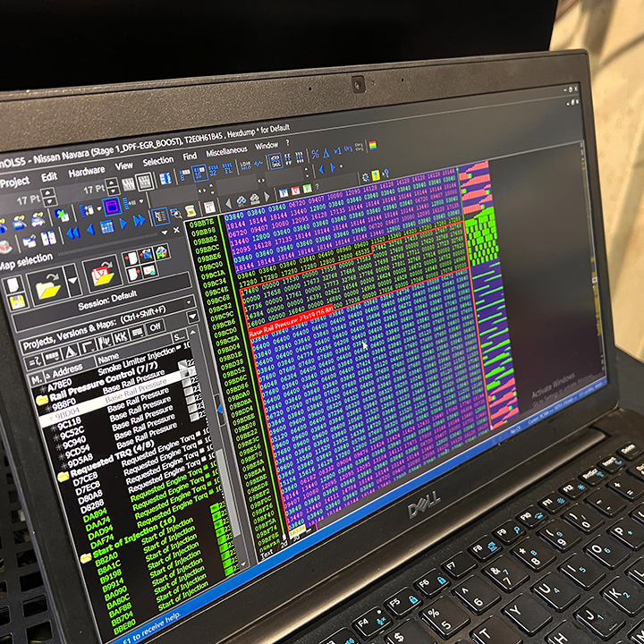
Task: Click the yellow scroll notes icon
Action: [191, 211]
